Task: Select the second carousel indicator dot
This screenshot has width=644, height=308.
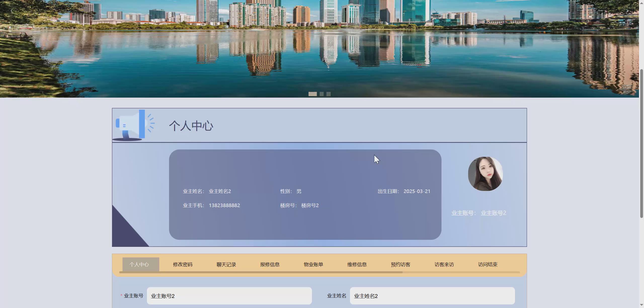Action: pos(322,94)
